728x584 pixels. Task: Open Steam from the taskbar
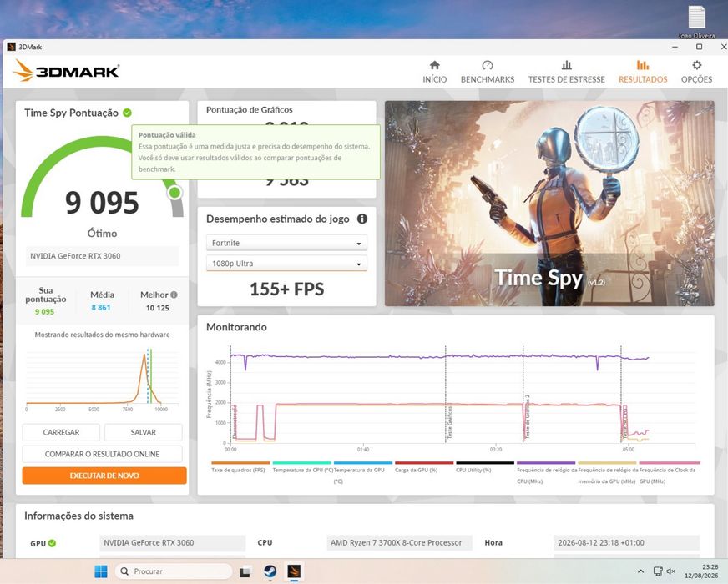pos(270,571)
